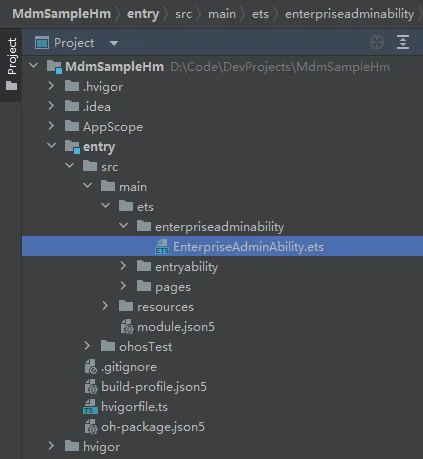The width and height of the screenshot is (423, 459).
Task: Select the MdmSampleHm root project module icon
Action: [54, 67]
